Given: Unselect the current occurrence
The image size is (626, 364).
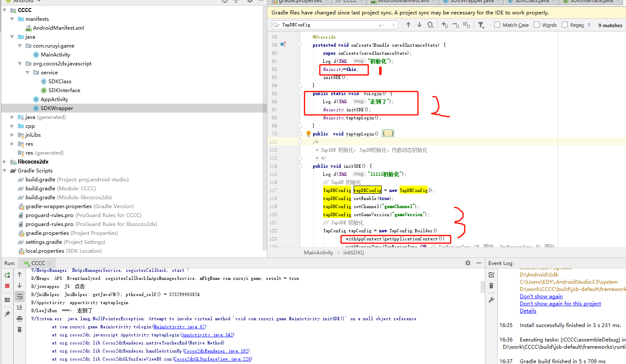Looking at the screenshot, I should 456,25.
